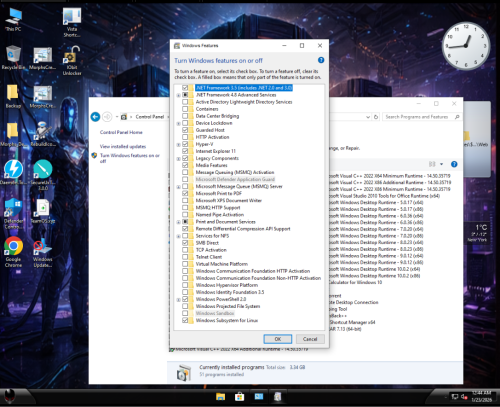The image size is (500, 407).
Task: Expand Print and Document Services node
Action: pos(178,222)
